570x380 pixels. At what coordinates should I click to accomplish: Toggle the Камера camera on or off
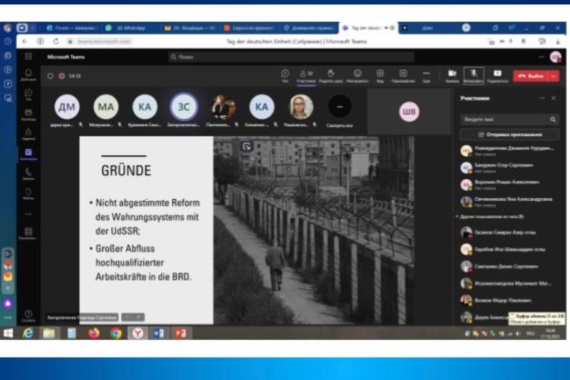coord(452,76)
